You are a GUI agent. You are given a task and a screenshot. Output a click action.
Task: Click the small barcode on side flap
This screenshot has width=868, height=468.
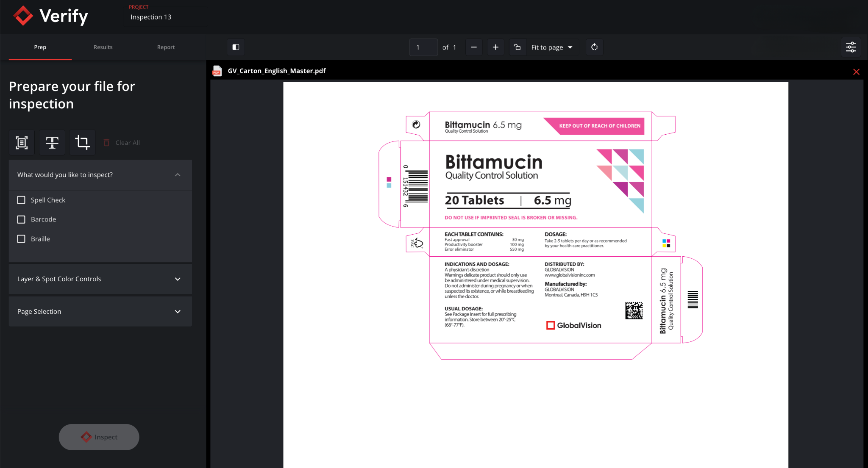[x=693, y=299]
